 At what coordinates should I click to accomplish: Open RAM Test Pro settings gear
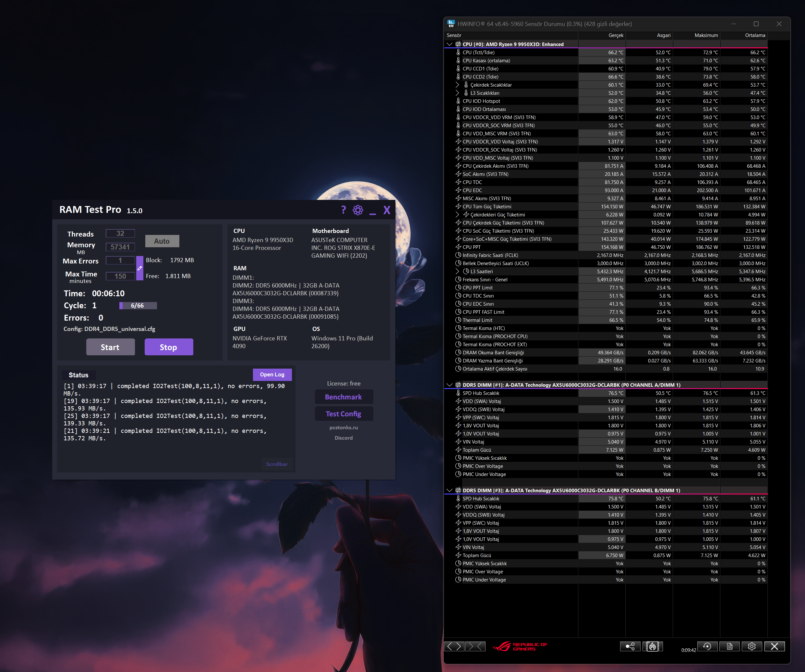tap(358, 210)
